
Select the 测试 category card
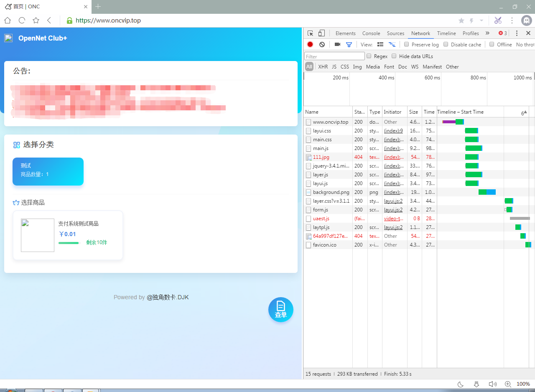pos(48,171)
